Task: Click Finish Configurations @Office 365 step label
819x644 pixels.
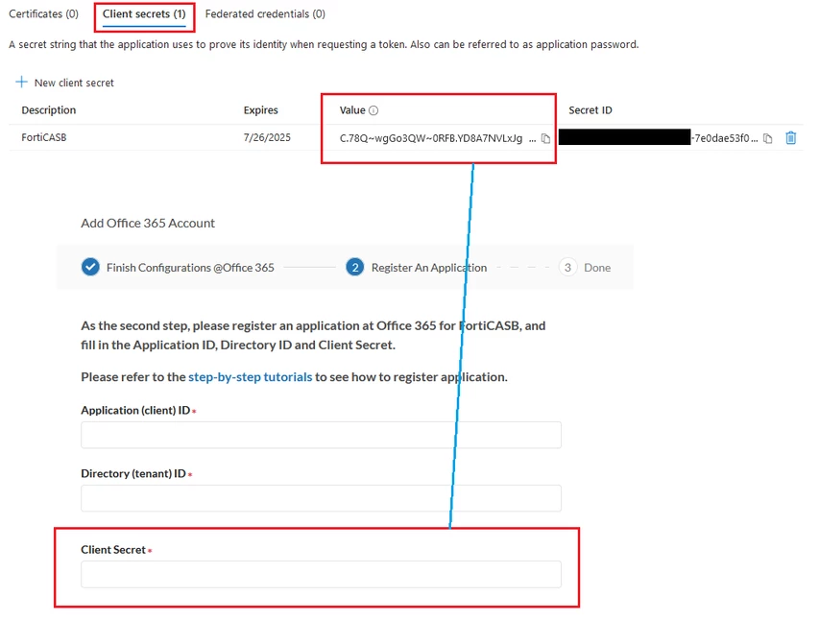Action: (x=190, y=268)
